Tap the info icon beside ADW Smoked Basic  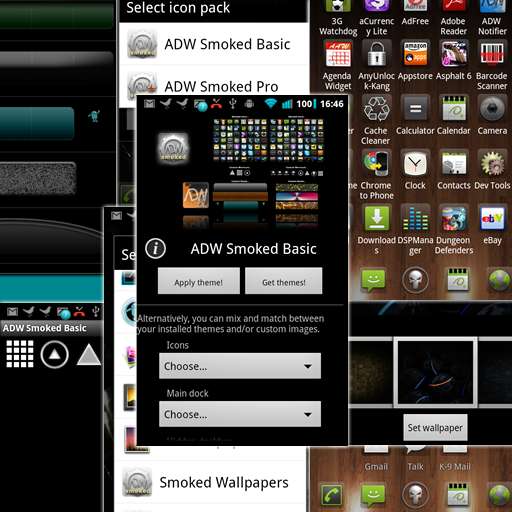pos(155,248)
